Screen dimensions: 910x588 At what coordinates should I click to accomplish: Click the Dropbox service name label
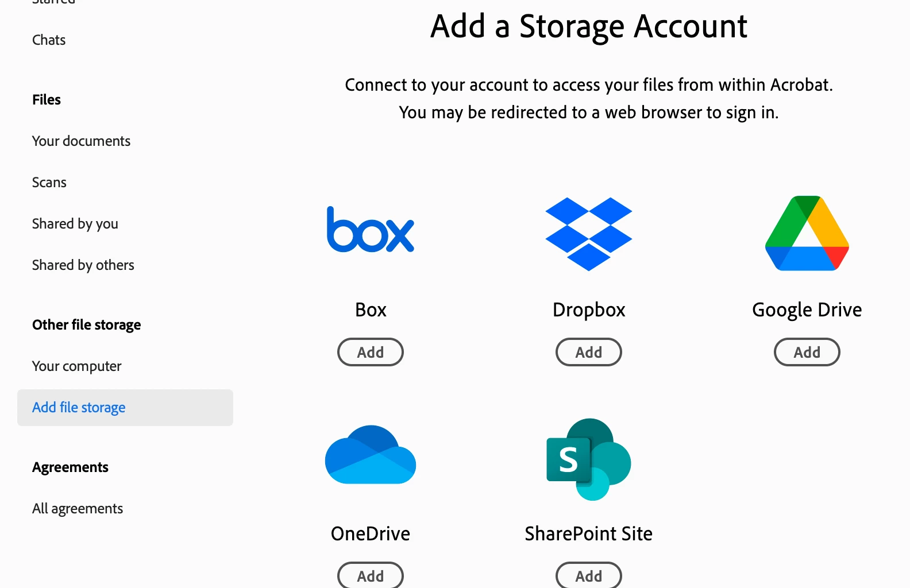click(589, 310)
